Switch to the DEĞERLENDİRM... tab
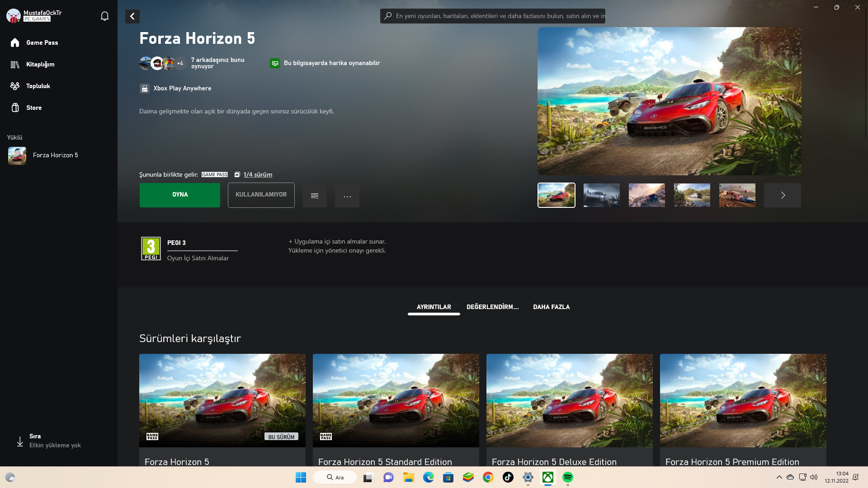868x488 pixels. [x=493, y=307]
